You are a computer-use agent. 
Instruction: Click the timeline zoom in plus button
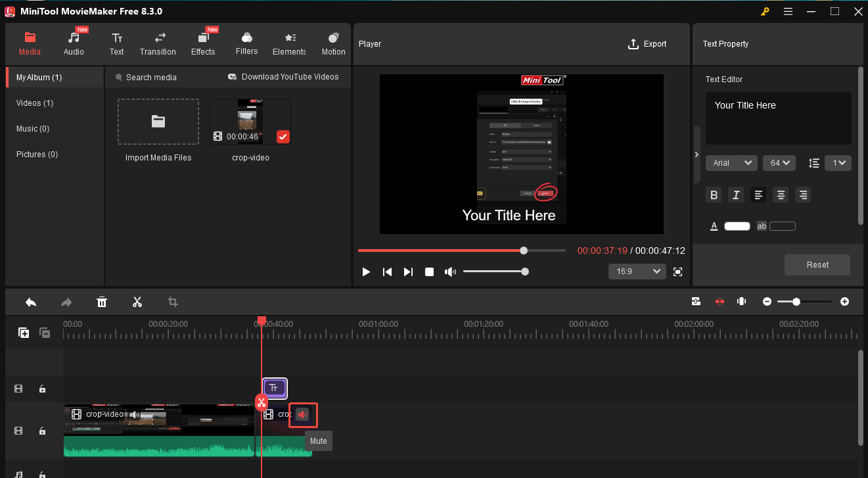tap(844, 302)
